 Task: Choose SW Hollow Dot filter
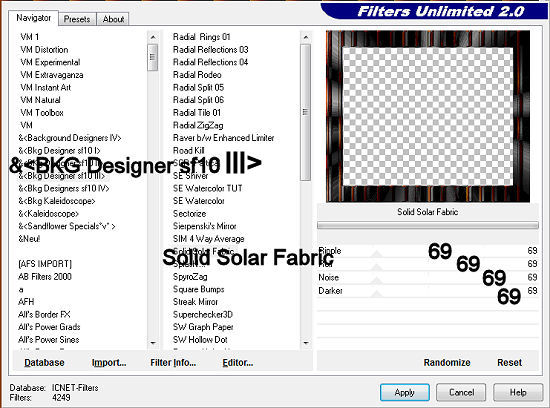pyautogui.click(x=200, y=340)
